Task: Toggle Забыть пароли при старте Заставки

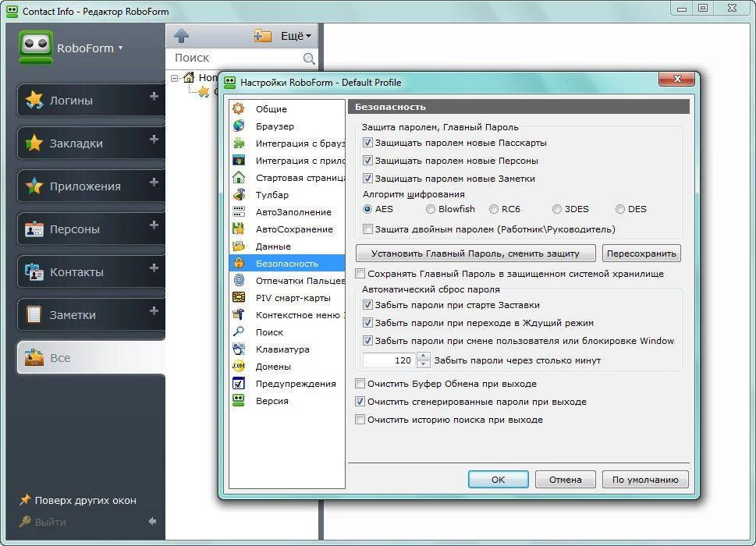Action: tap(367, 305)
